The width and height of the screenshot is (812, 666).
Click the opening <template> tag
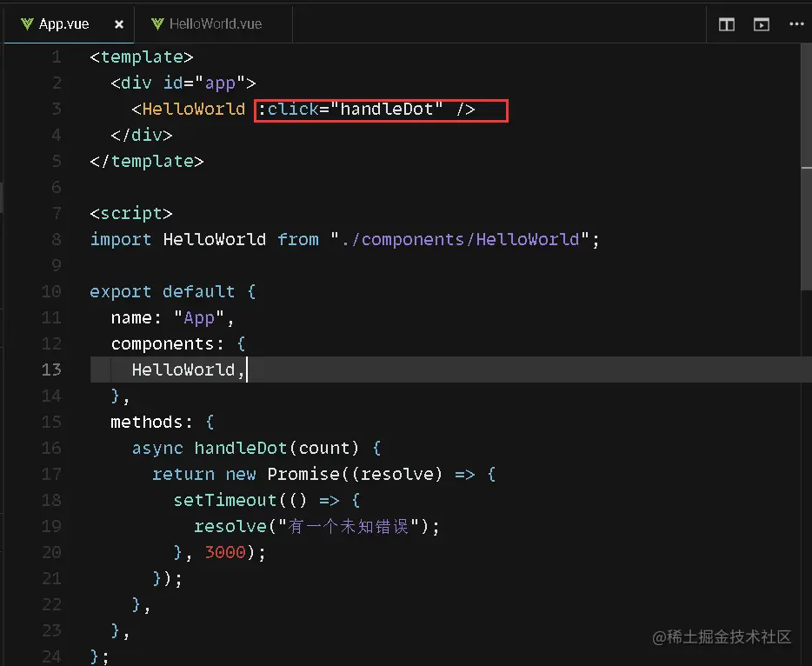[x=142, y=57]
